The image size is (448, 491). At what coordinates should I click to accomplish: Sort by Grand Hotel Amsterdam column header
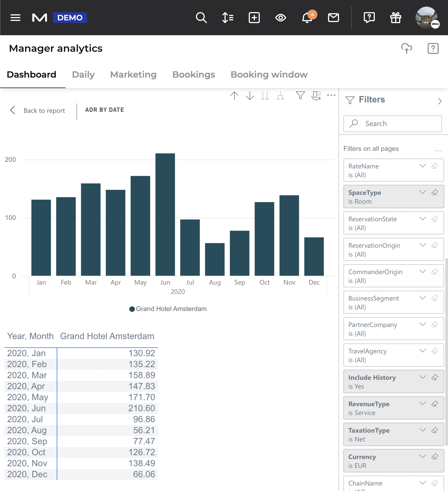click(107, 336)
